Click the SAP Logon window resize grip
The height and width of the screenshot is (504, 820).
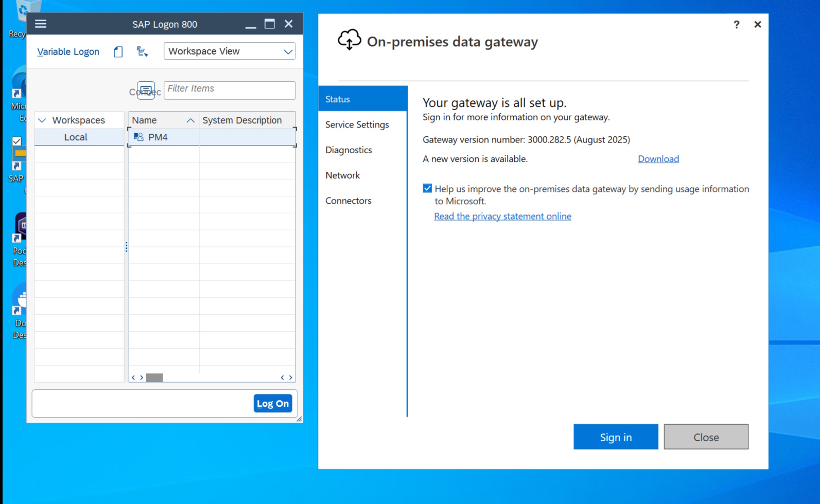pyautogui.click(x=299, y=419)
